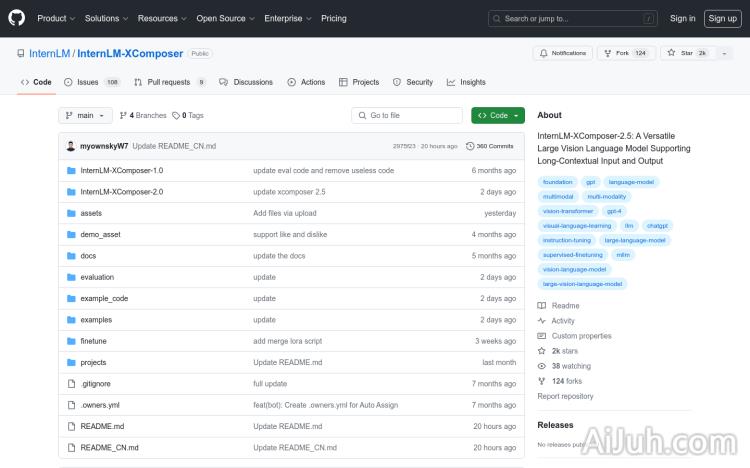The height and width of the screenshot is (468, 750).
Task: Click the example_code folder icon
Action: coord(71,298)
